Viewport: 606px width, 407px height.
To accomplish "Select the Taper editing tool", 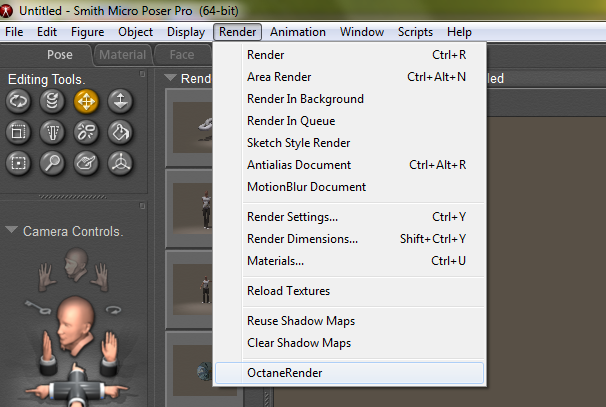I will (52, 132).
